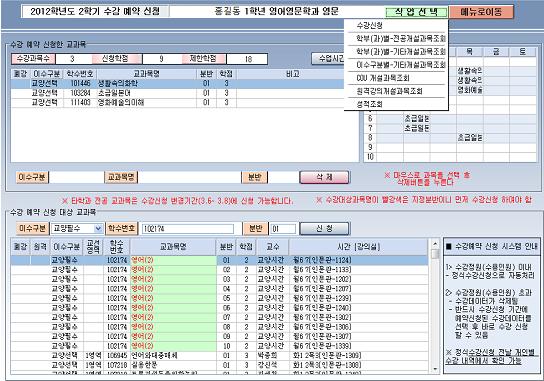
Task: Select 영어(2) row with room 인문관-1202
Action: coord(220,279)
